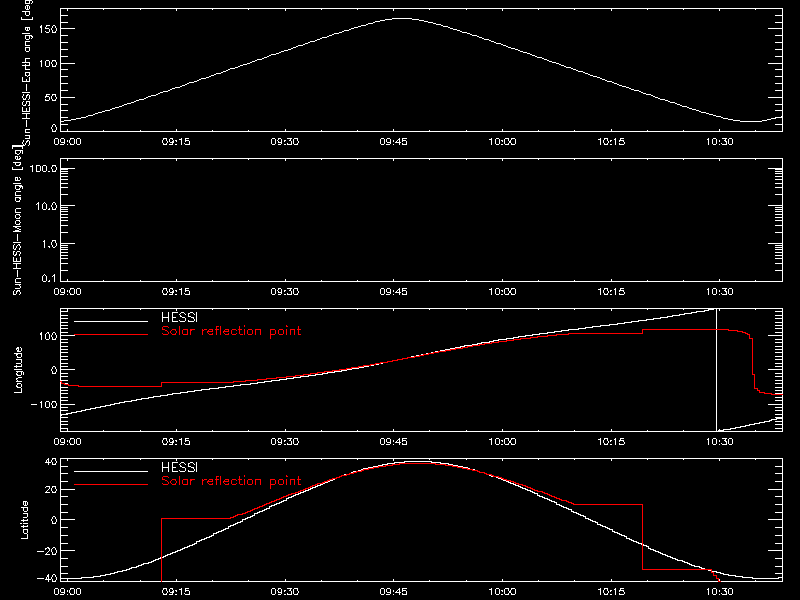Click the 10.0 tick on Moon angle plot
800x600 pixels.
click(46, 207)
